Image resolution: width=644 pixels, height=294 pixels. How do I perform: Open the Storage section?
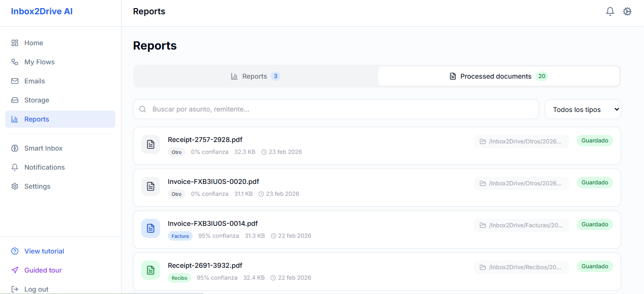coord(35,100)
